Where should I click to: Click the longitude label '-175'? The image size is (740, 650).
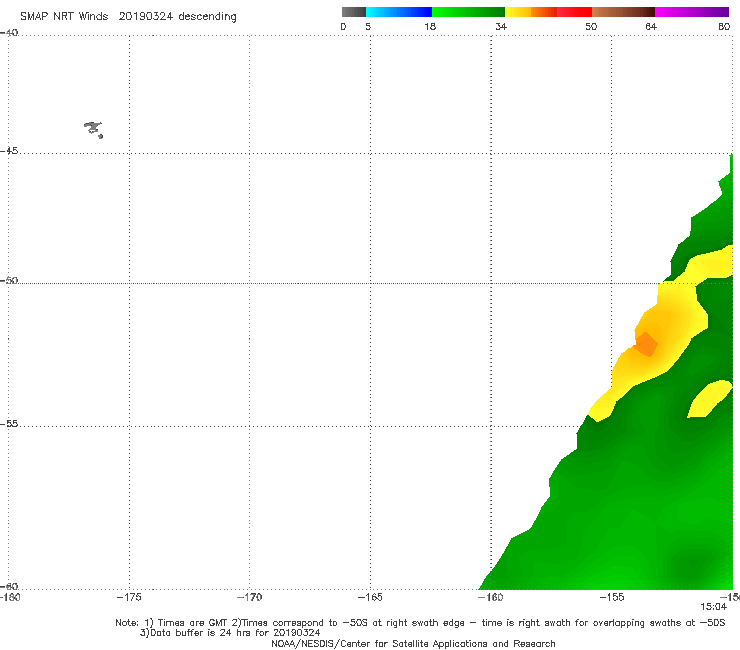[x=129, y=597]
